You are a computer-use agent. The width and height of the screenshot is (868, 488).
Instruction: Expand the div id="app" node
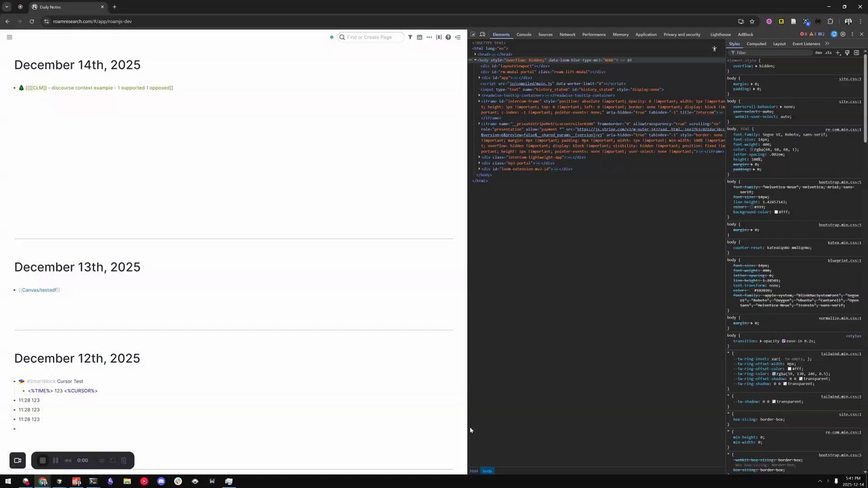[479, 78]
